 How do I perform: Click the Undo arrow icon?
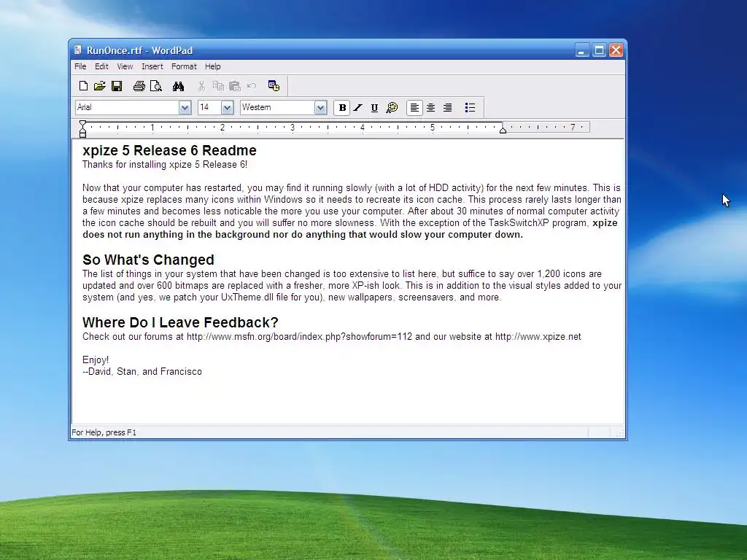coord(252,86)
